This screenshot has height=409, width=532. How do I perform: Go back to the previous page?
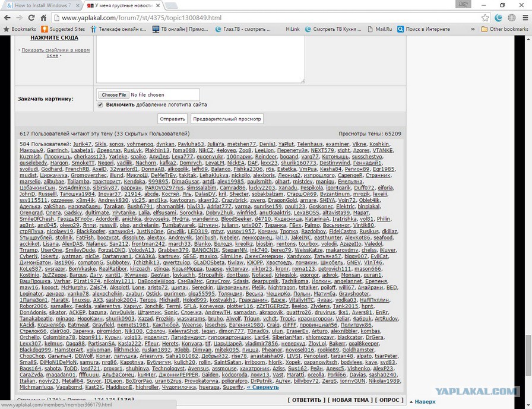pos(7,18)
